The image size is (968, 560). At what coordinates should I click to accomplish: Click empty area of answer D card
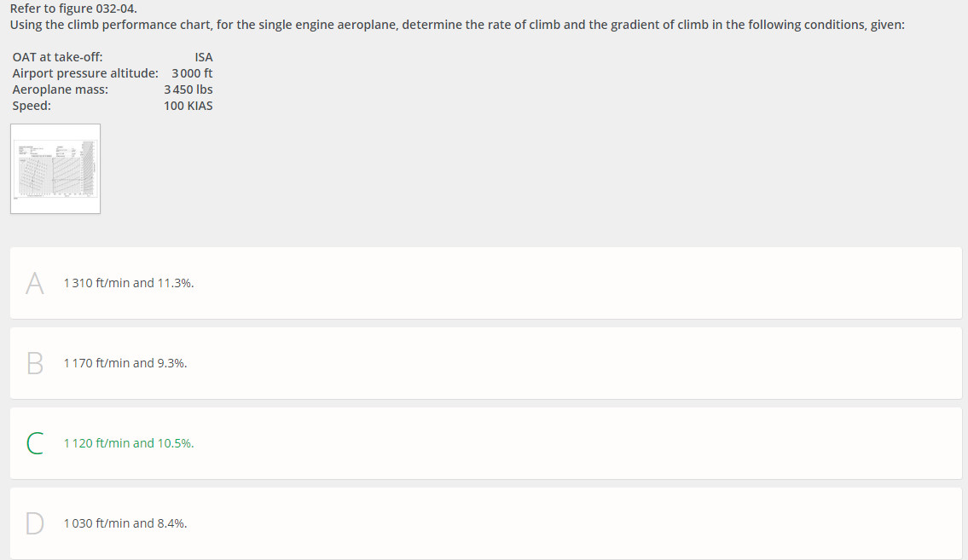tap(574, 523)
